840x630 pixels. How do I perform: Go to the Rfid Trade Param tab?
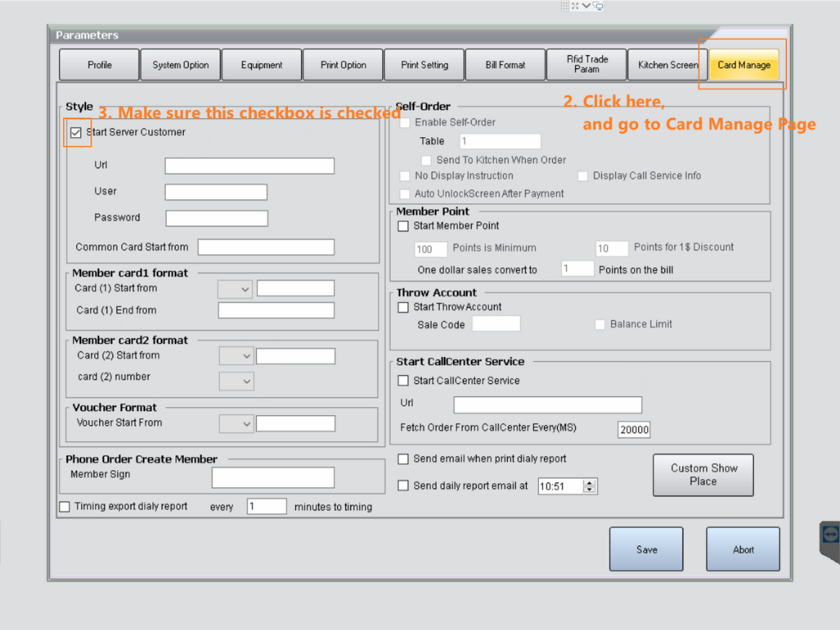click(x=587, y=65)
